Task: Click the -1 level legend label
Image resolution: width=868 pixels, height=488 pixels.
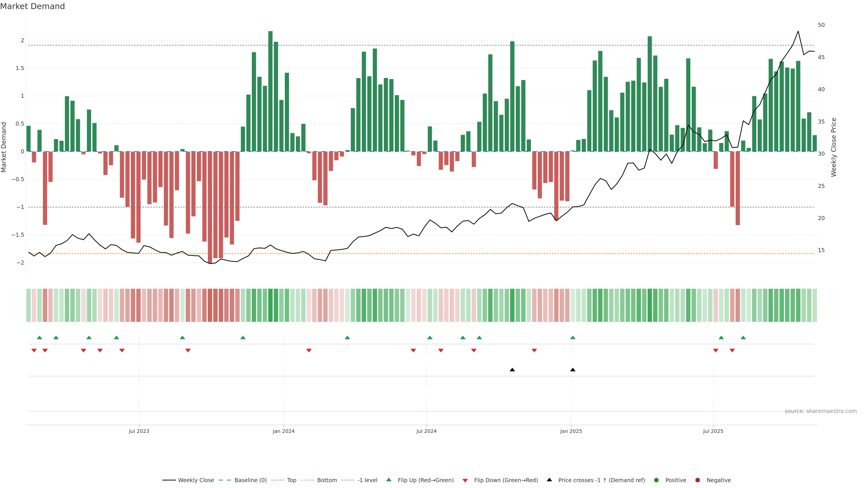Action: point(367,480)
